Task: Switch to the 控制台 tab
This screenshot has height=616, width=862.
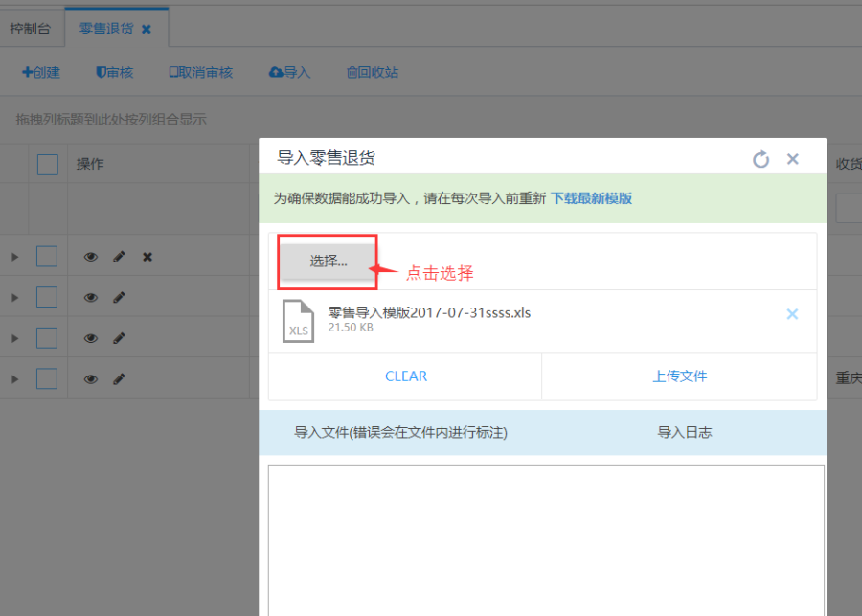Action: tap(31, 29)
